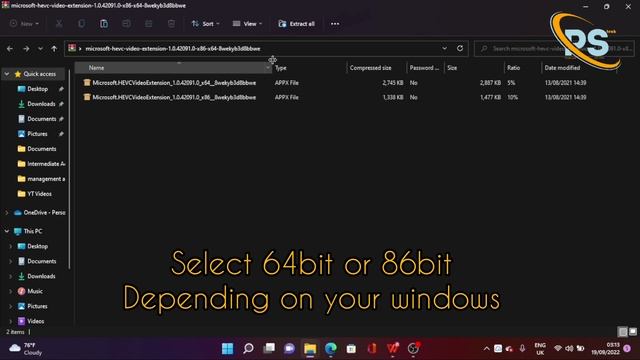Click the address bar path text

173,49
